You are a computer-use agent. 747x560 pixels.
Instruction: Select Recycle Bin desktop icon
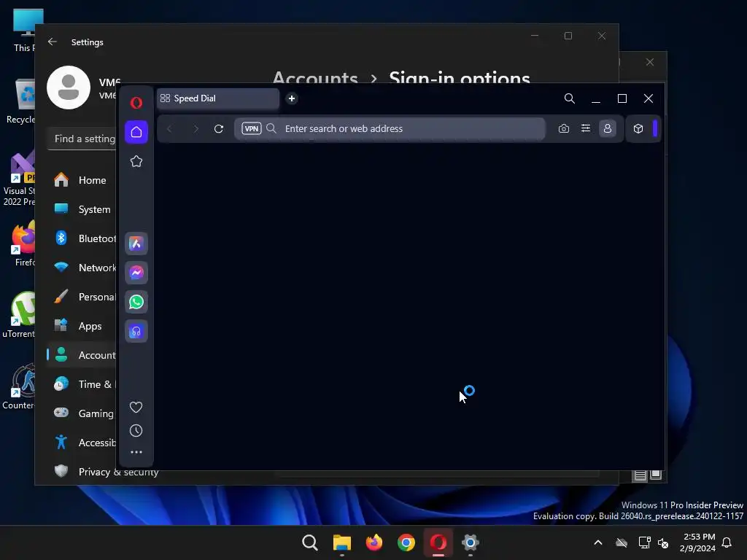[x=21, y=102]
